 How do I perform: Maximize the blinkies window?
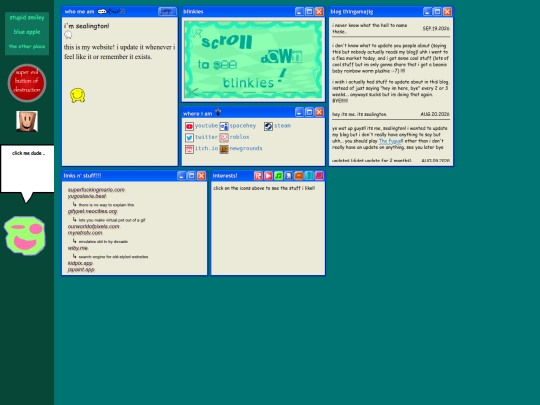(x=309, y=12)
